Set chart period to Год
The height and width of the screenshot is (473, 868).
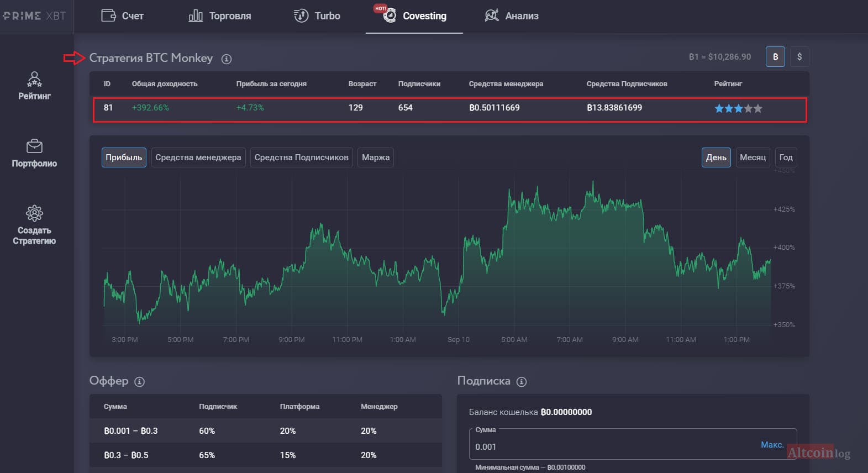tap(786, 157)
